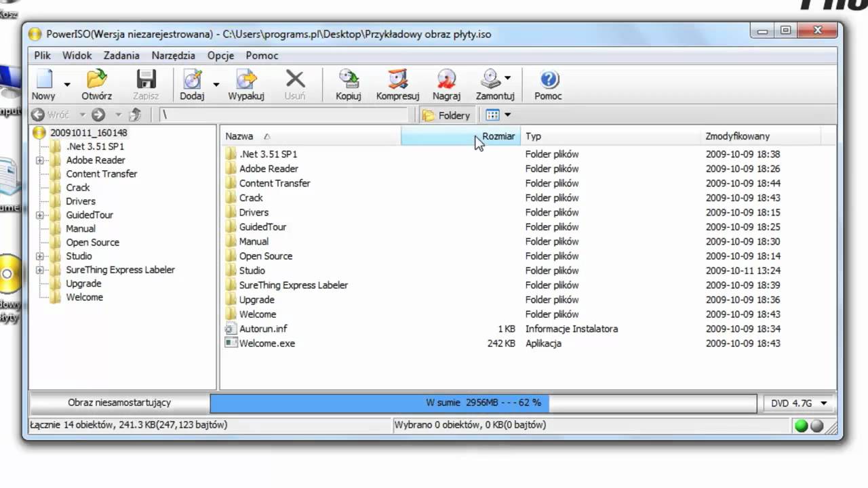Select the 20091011_160148 root disc node
The image size is (868, 488).
point(88,133)
